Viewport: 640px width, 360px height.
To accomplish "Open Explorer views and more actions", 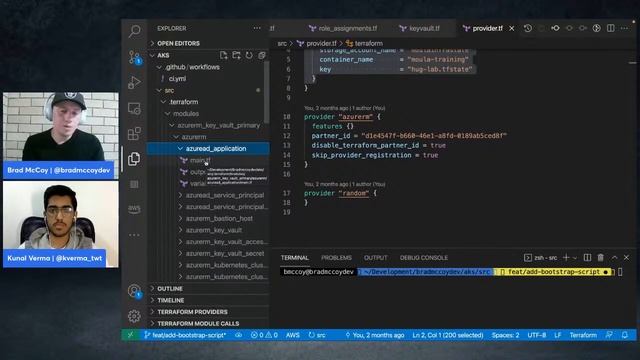I will 257,28.
